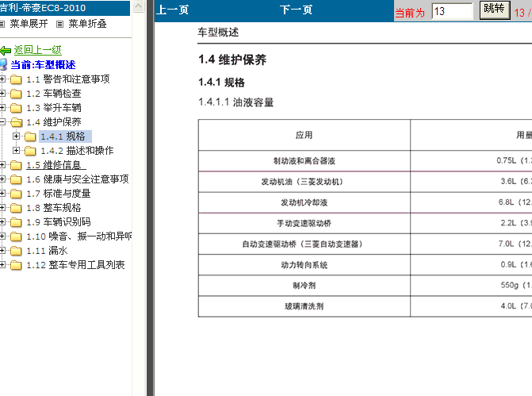The width and height of the screenshot is (532, 396).
Task: Click the 制冷剂 table cell
Action: [304, 286]
